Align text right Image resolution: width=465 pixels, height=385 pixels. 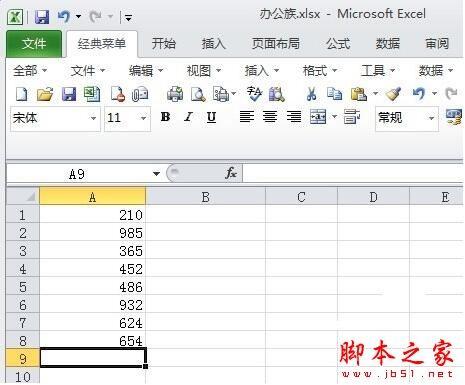294,117
